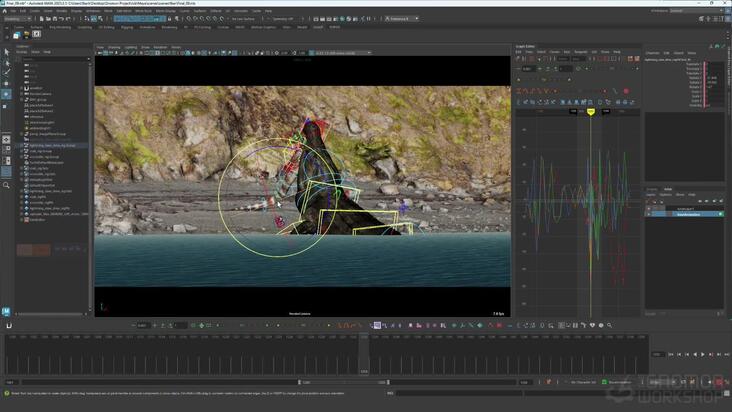Toggle select by object type mode
732x412 pixels.
pyautogui.click(x=93, y=19)
